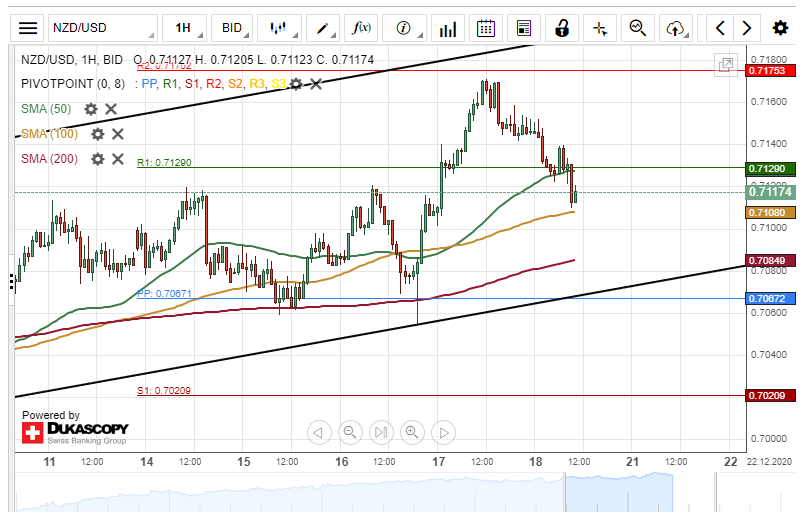Open settings for SMA (100) indicator

[98, 134]
